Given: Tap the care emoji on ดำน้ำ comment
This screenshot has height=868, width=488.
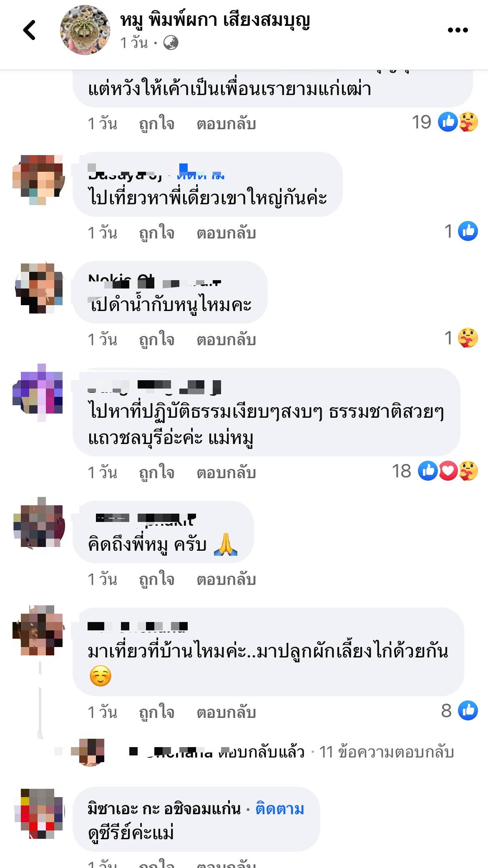Looking at the screenshot, I should (468, 338).
